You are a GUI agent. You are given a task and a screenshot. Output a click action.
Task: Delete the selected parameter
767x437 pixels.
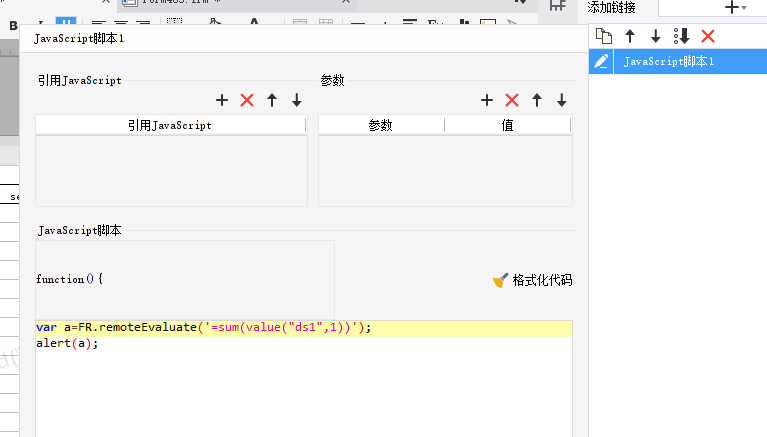[512, 100]
